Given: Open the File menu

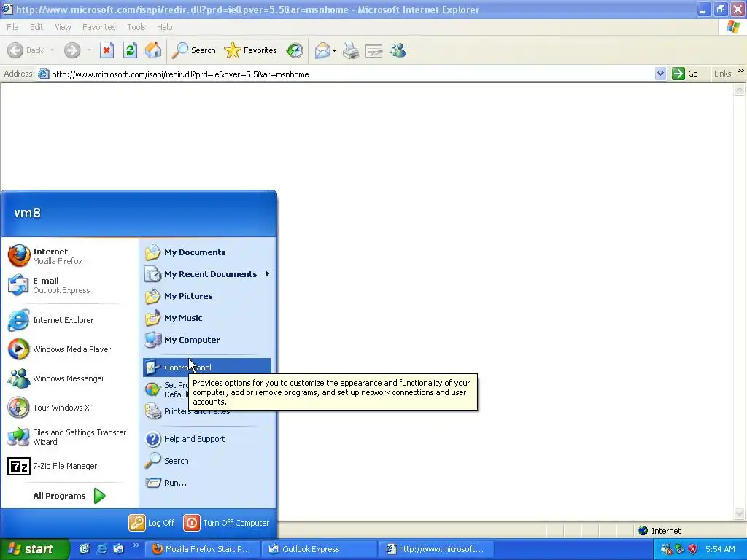Looking at the screenshot, I should (12, 27).
